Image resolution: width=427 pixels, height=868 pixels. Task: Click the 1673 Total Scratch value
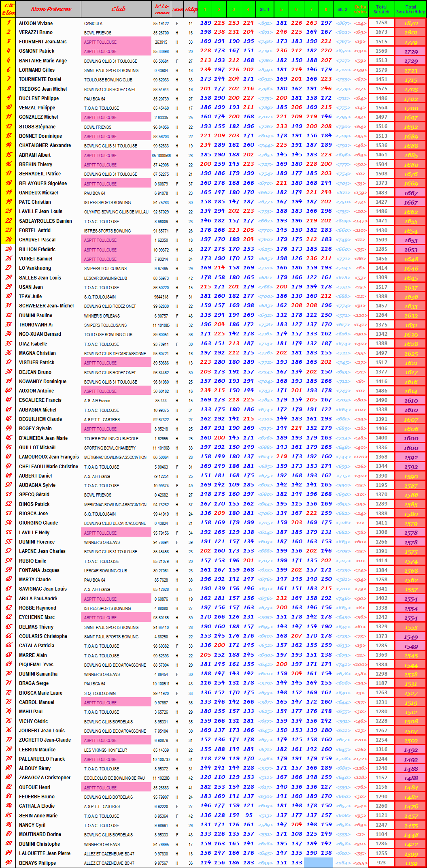coord(381,32)
